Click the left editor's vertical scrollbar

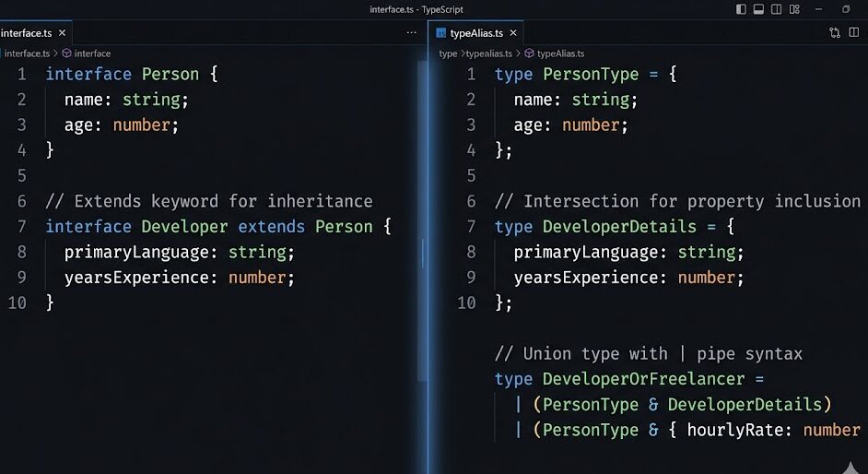pyautogui.click(x=422, y=221)
